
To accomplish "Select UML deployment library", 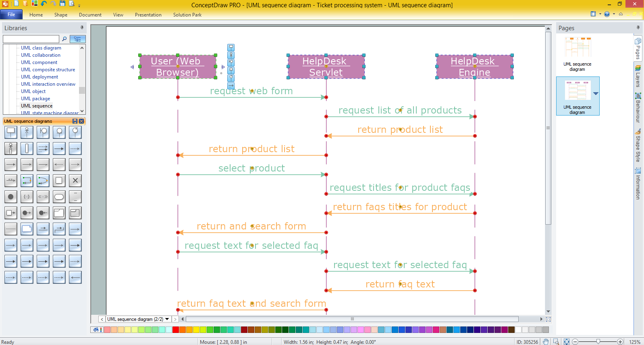I will [x=39, y=77].
